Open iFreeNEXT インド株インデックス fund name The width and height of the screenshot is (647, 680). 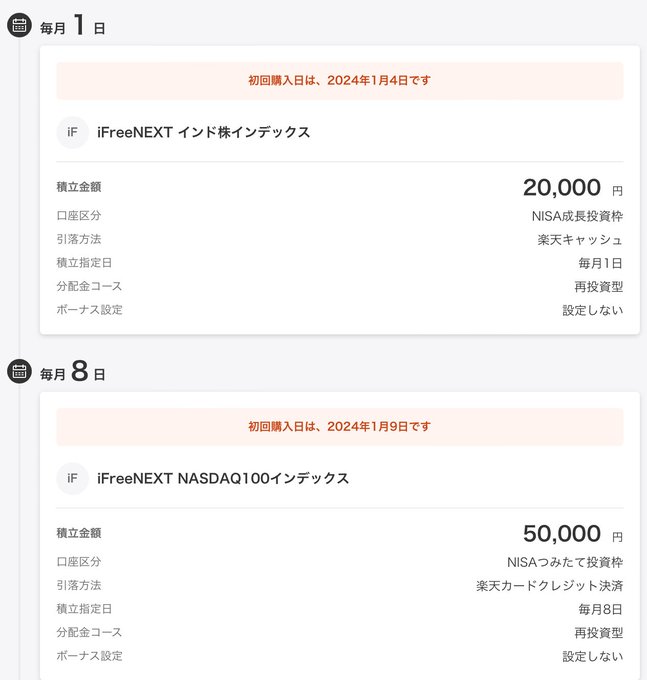click(203, 132)
